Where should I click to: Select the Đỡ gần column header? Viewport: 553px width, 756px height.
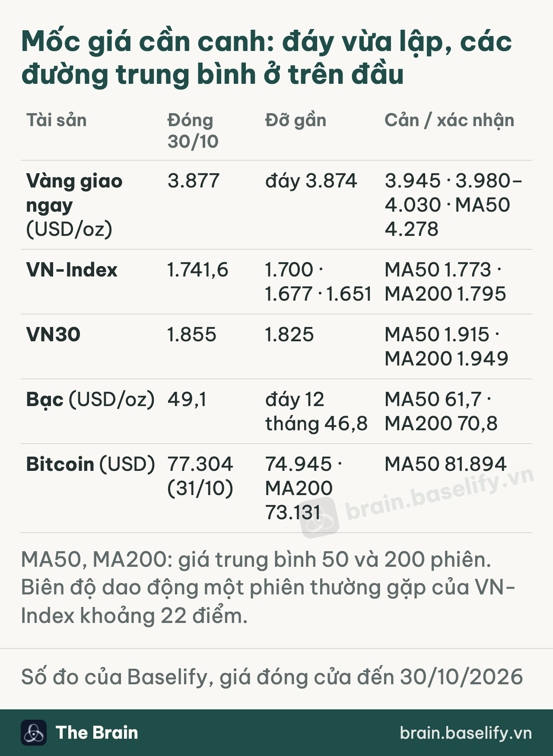[296, 120]
